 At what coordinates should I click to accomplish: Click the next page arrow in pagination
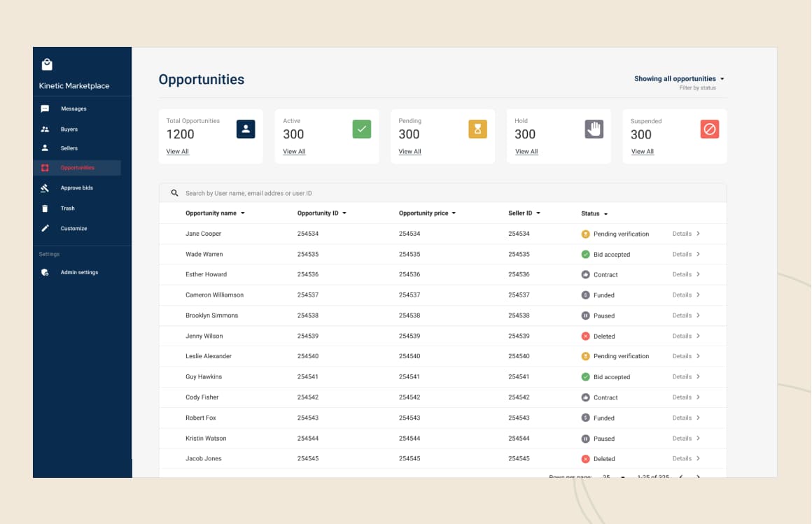point(698,476)
